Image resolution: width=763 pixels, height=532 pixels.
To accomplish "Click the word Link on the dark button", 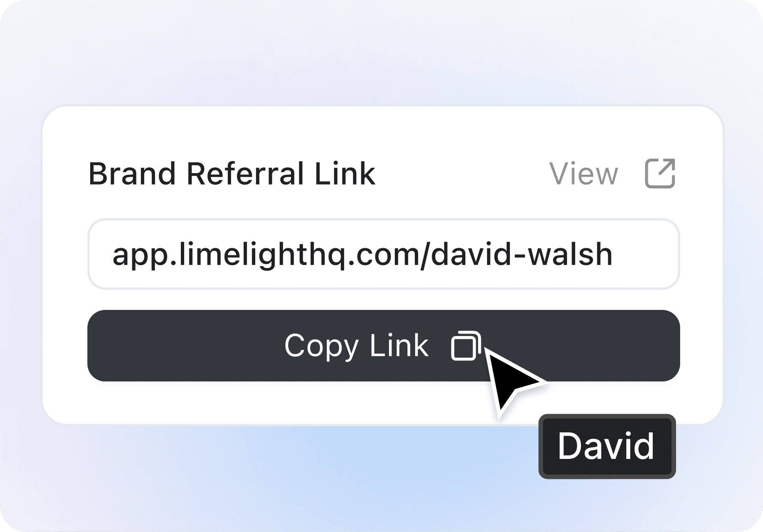I will (x=399, y=346).
